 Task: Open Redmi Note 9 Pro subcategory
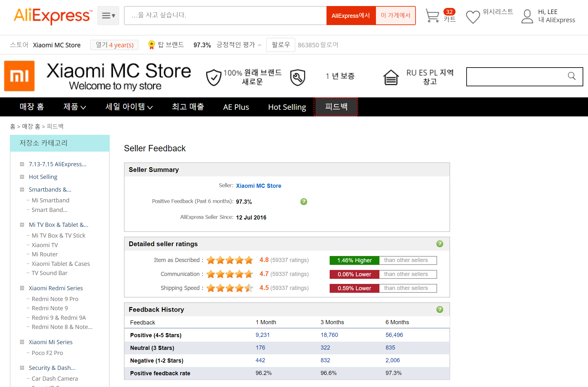55,299
